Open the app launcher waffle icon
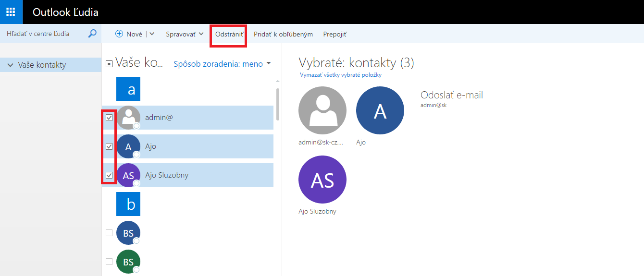Image resolution: width=644 pixels, height=276 pixels. pos(11,12)
